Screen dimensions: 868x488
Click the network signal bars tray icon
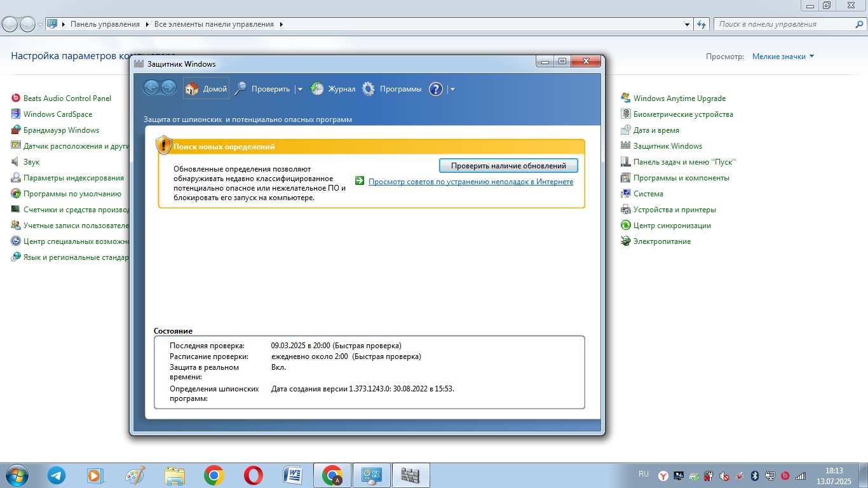point(801,475)
